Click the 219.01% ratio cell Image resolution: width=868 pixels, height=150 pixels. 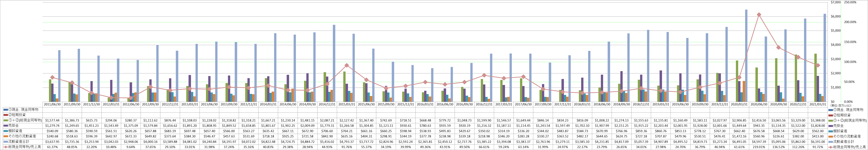point(759,147)
